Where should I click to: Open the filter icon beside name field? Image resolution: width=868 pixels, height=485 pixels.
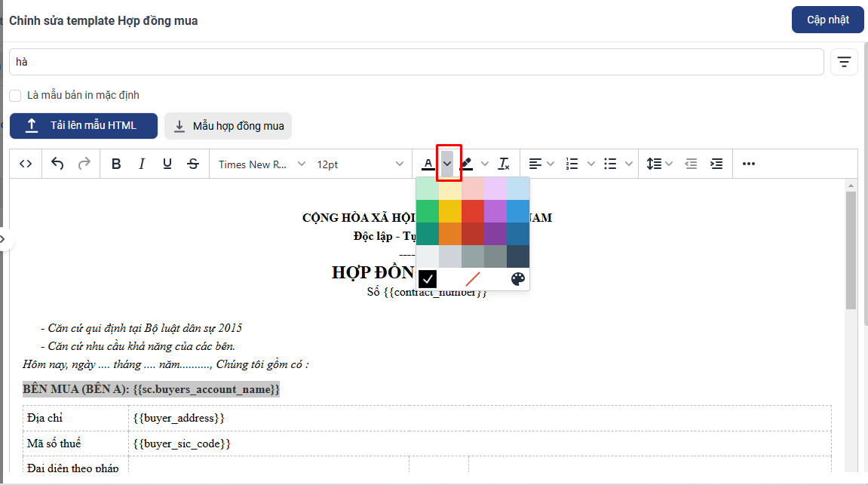pyautogui.click(x=844, y=62)
